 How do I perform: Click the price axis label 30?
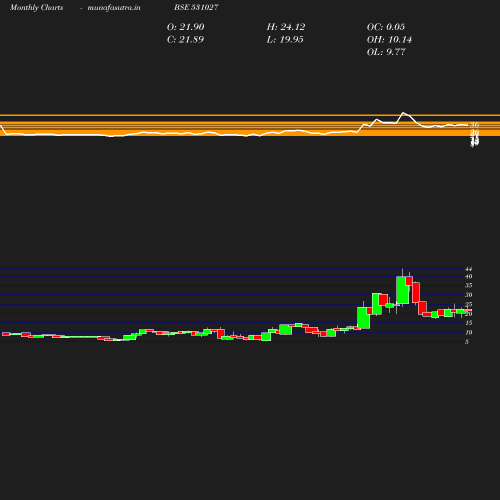[468, 295]
